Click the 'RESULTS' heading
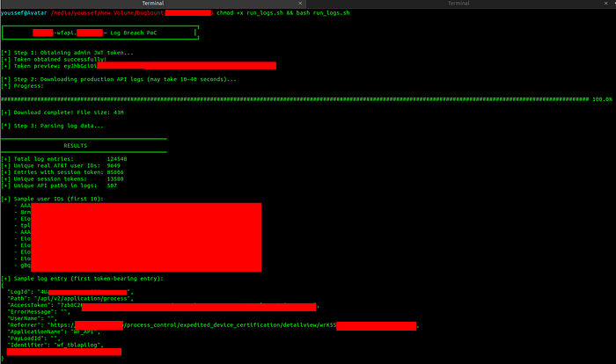Screen dimensions: 616x364 (x=76, y=146)
